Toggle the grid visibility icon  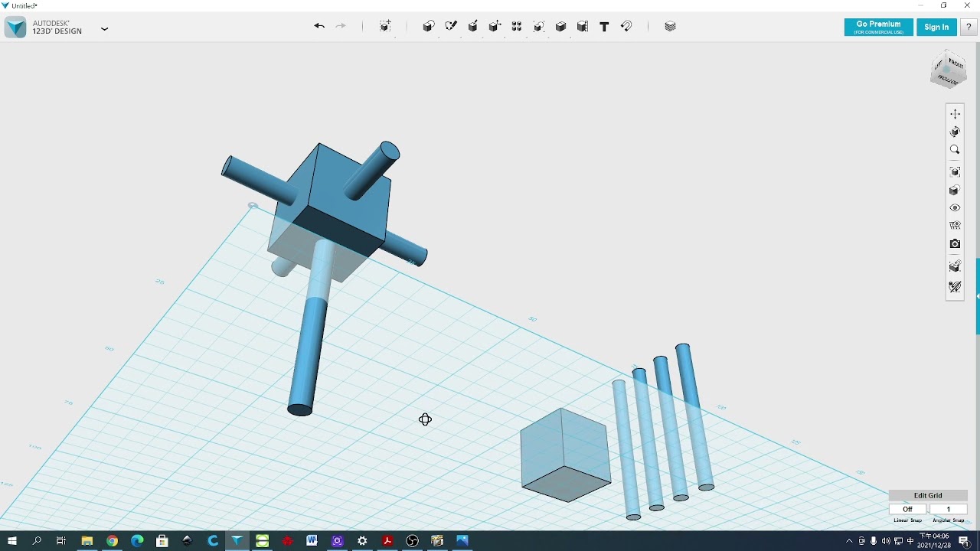[955, 226]
